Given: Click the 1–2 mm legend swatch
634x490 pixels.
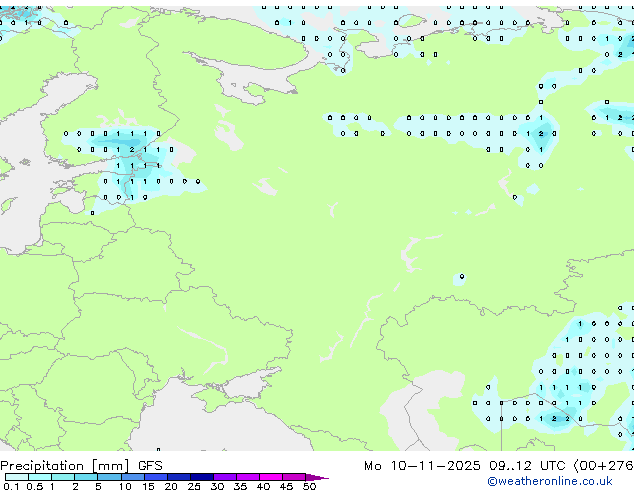Looking at the screenshot, I should click(63, 477).
